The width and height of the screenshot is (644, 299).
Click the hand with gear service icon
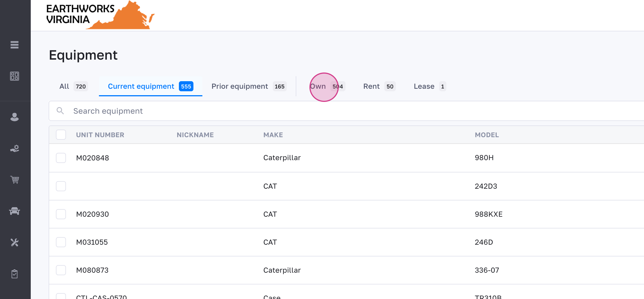tap(15, 148)
